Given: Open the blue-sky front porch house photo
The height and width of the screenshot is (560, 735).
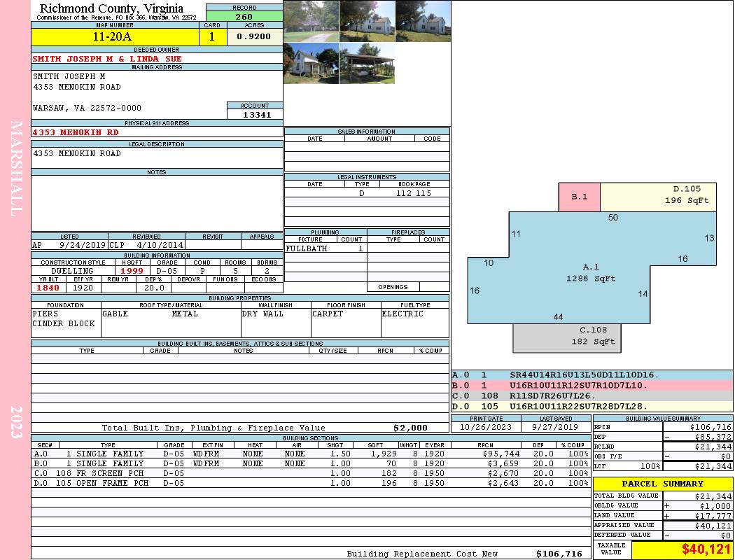Looking at the screenshot, I should point(311,63).
